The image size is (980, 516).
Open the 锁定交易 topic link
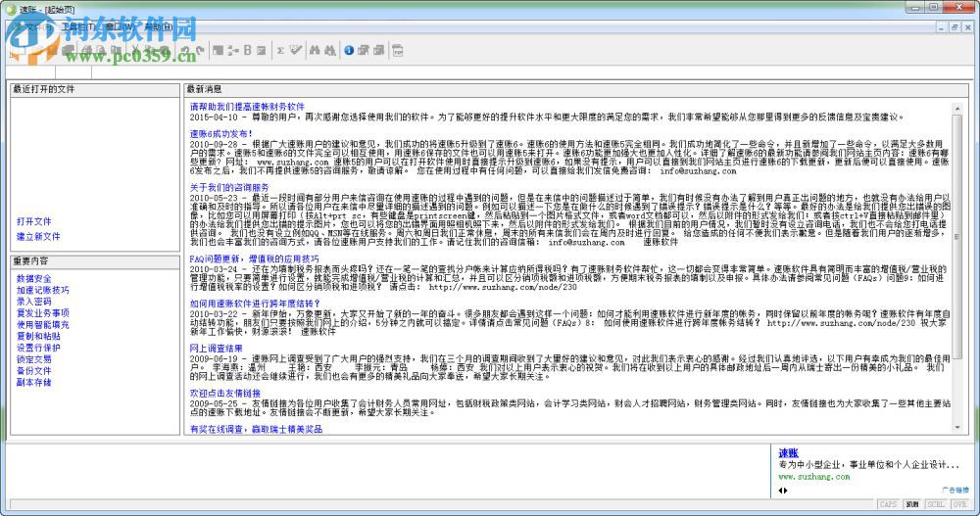(33, 359)
